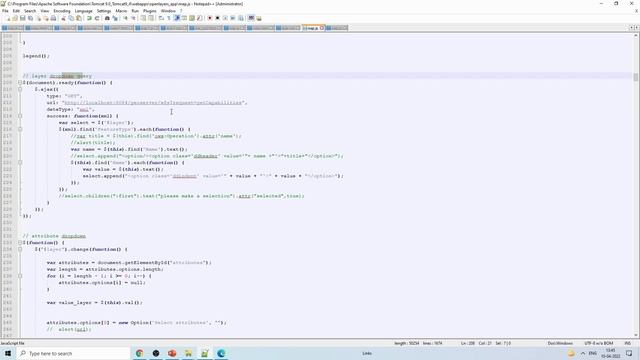This screenshot has height=360, width=640.
Task: Click the UTF-8 w/o BOM status entry
Action: tap(599, 343)
